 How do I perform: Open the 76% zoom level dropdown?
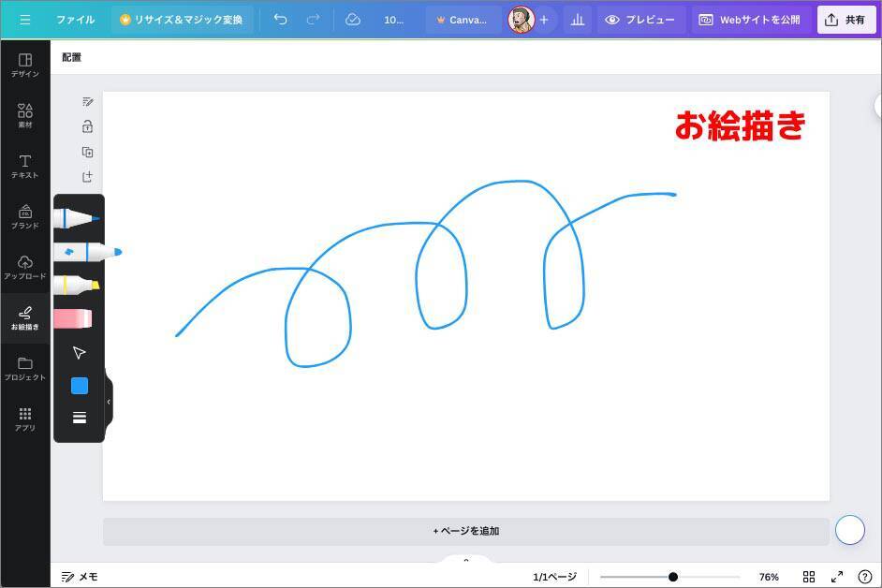tap(769, 577)
